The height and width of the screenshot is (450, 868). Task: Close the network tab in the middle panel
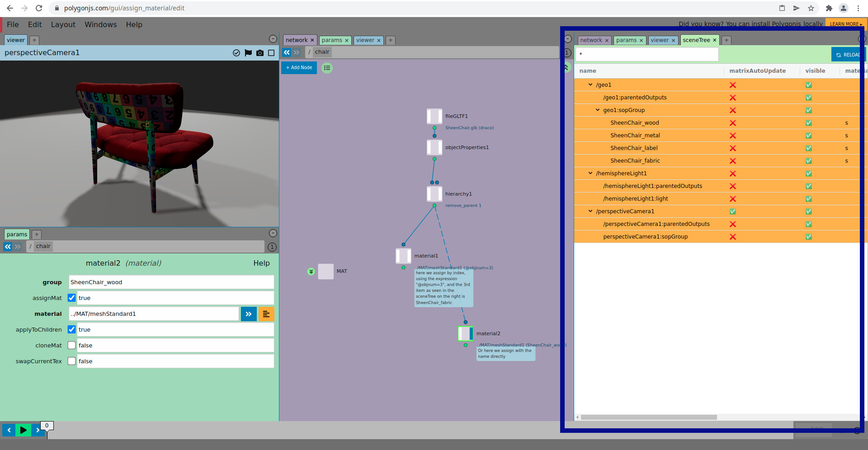coord(312,40)
